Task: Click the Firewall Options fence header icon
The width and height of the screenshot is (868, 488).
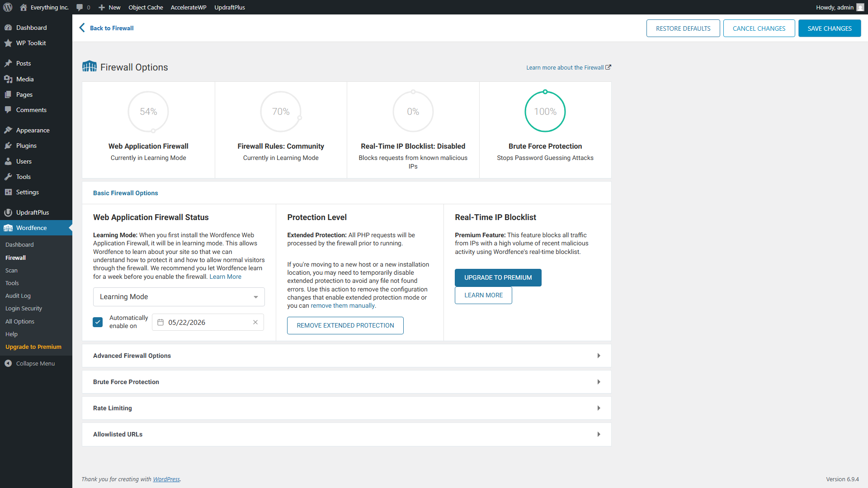Action: point(90,66)
